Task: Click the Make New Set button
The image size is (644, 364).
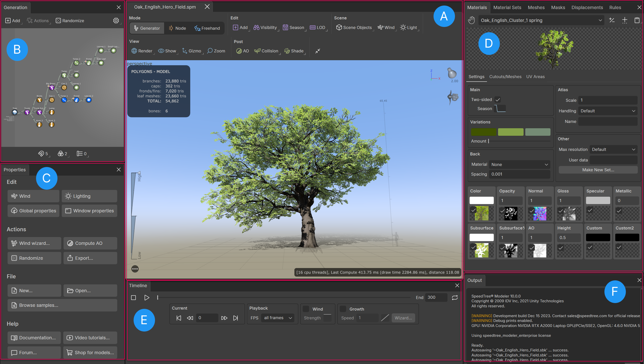Action: tap(598, 170)
